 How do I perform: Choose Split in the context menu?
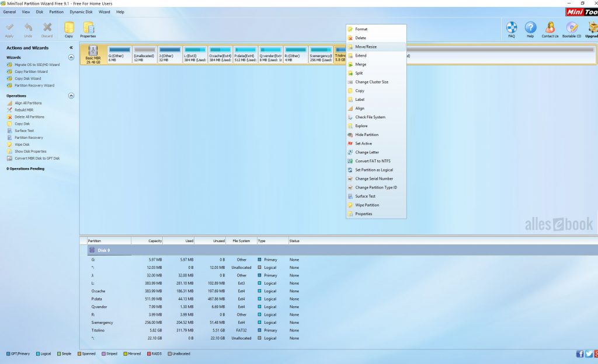376,73
